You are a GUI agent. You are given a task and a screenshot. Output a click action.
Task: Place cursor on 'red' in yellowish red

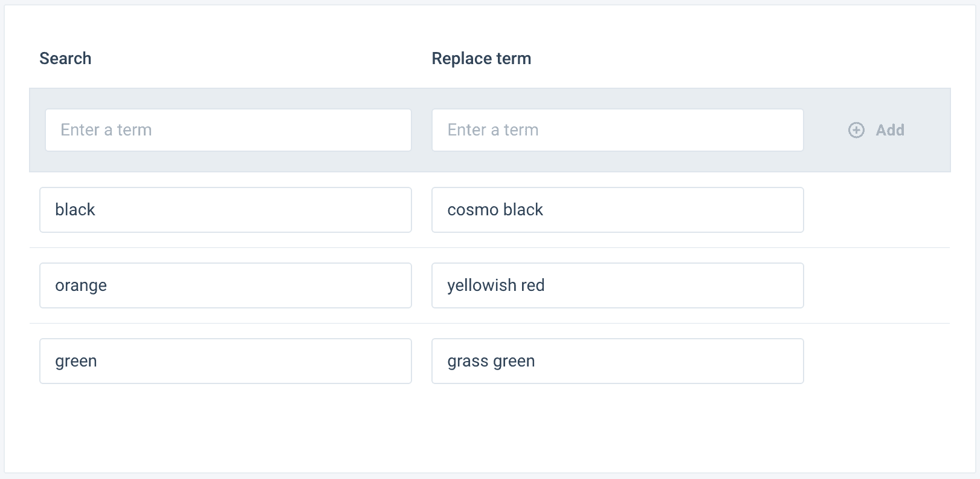(532, 285)
